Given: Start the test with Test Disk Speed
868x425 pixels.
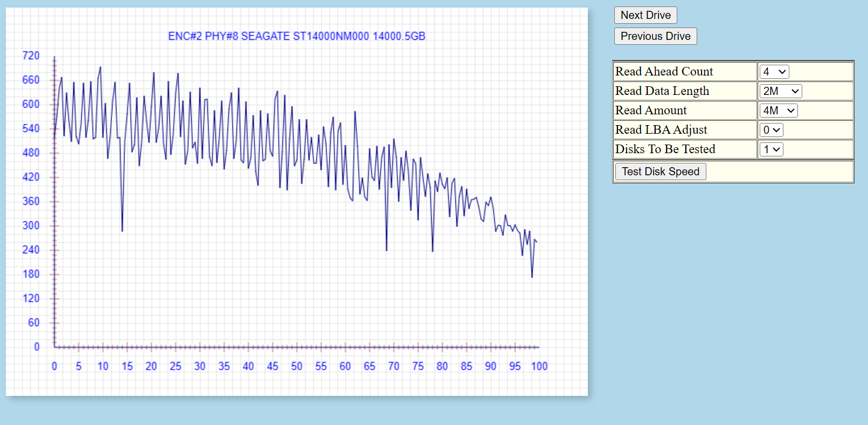Looking at the screenshot, I should [x=660, y=172].
